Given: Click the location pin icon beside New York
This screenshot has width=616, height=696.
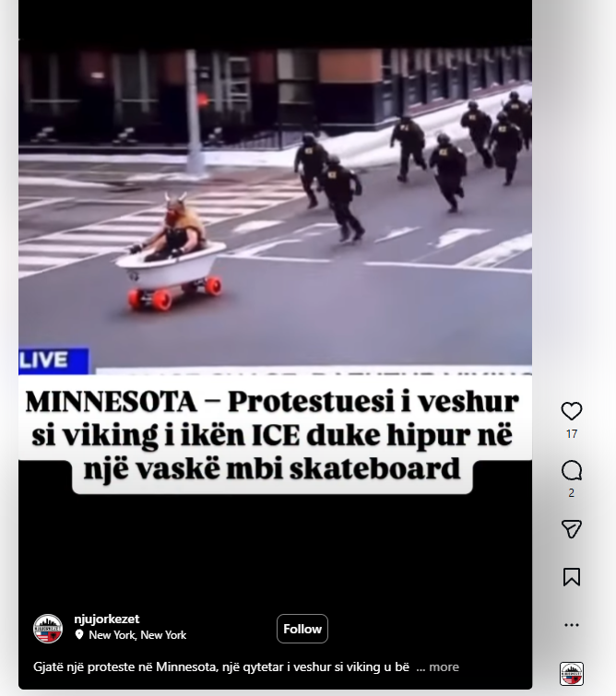Looking at the screenshot, I should (x=79, y=635).
